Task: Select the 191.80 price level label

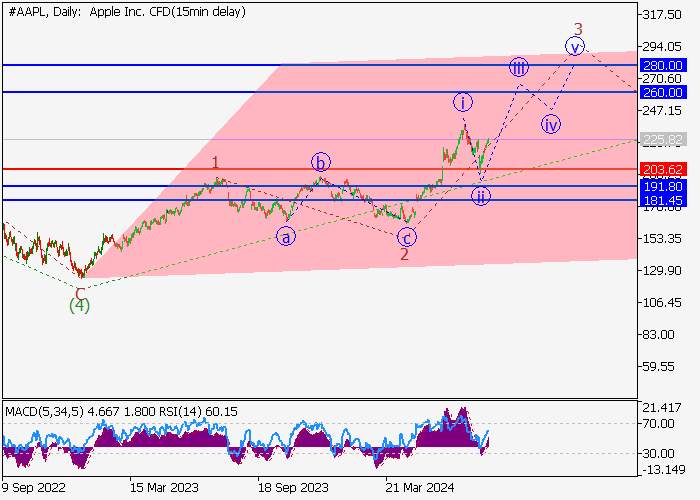Action: (x=662, y=186)
